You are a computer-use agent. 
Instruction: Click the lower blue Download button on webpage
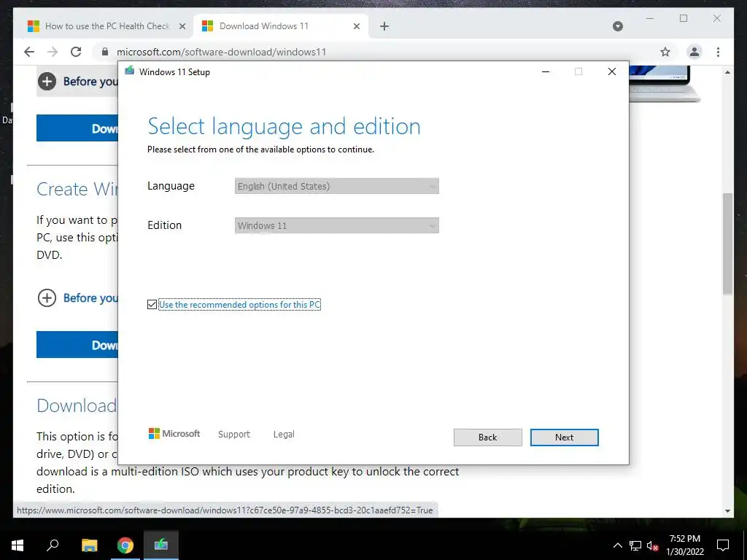(x=77, y=344)
